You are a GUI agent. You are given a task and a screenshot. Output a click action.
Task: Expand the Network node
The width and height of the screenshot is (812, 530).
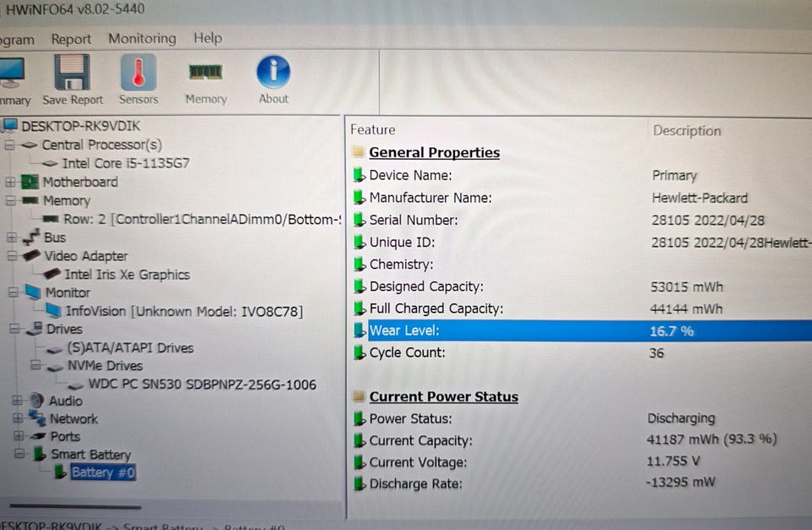click(x=18, y=418)
